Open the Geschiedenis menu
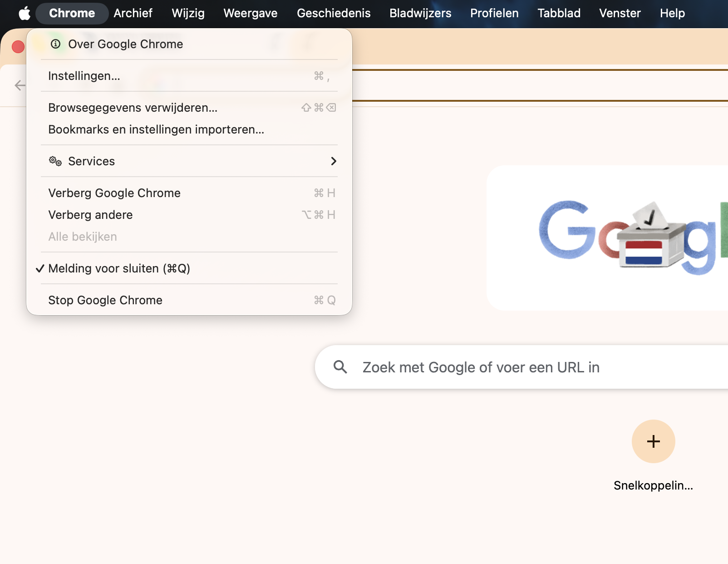This screenshot has height=564, width=728. coord(334,13)
